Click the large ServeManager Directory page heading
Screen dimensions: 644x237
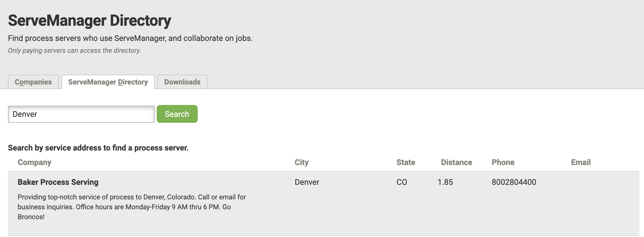pos(90,20)
